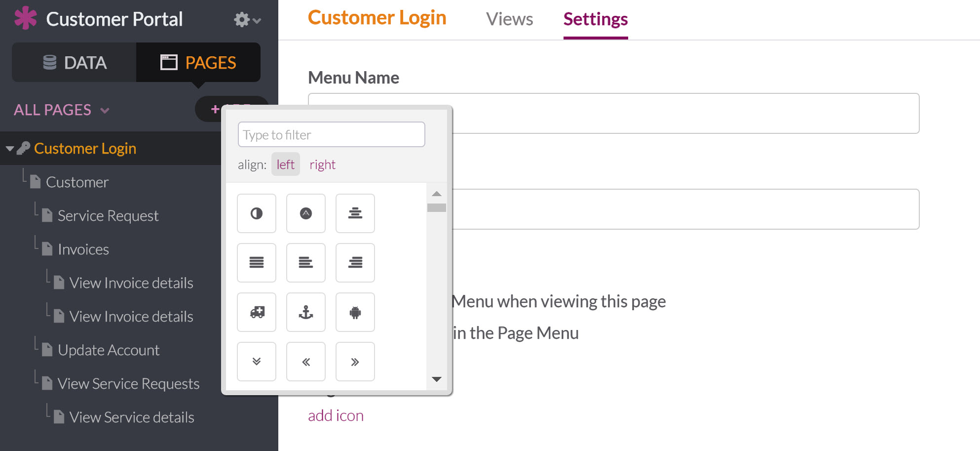Click the add icon link

[x=336, y=415]
